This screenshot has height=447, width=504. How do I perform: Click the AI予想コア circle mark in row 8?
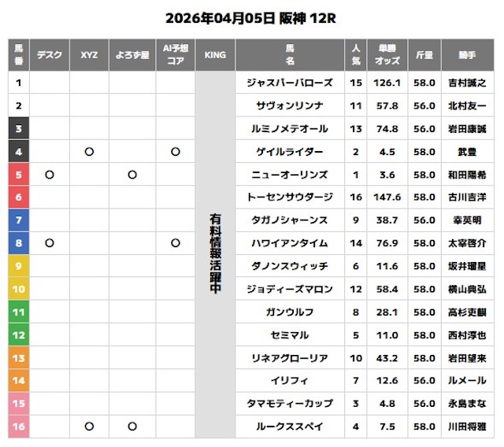175,243
